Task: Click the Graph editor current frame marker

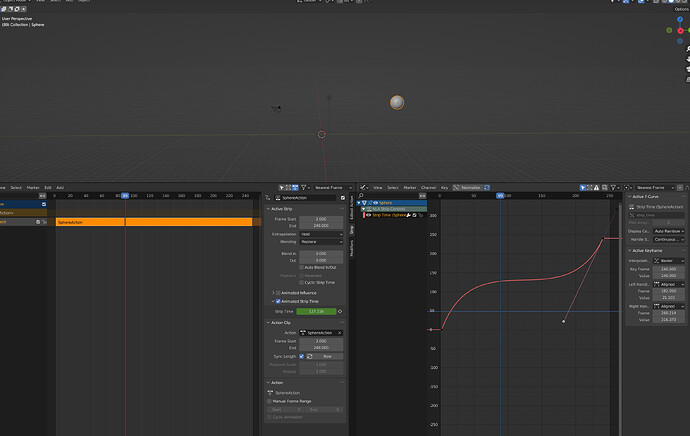Action: click(500, 195)
